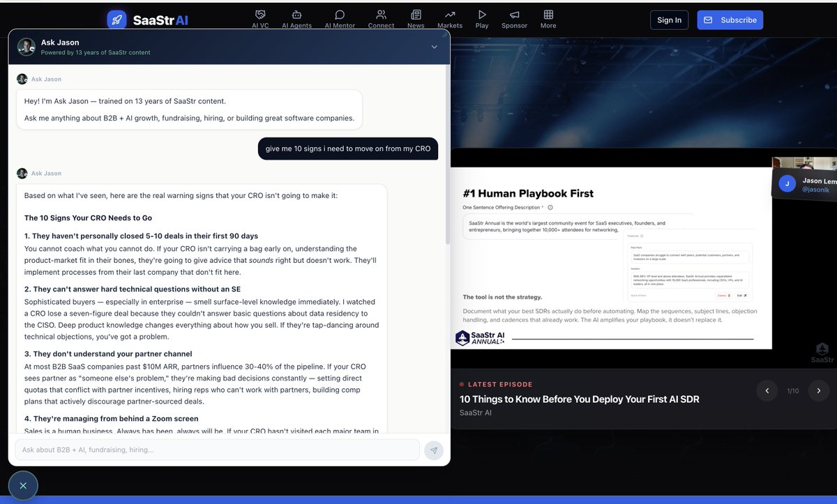Click the "SaaStr AI" episode author text
The width and height of the screenshot is (837, 504).
tap(476, 413)
